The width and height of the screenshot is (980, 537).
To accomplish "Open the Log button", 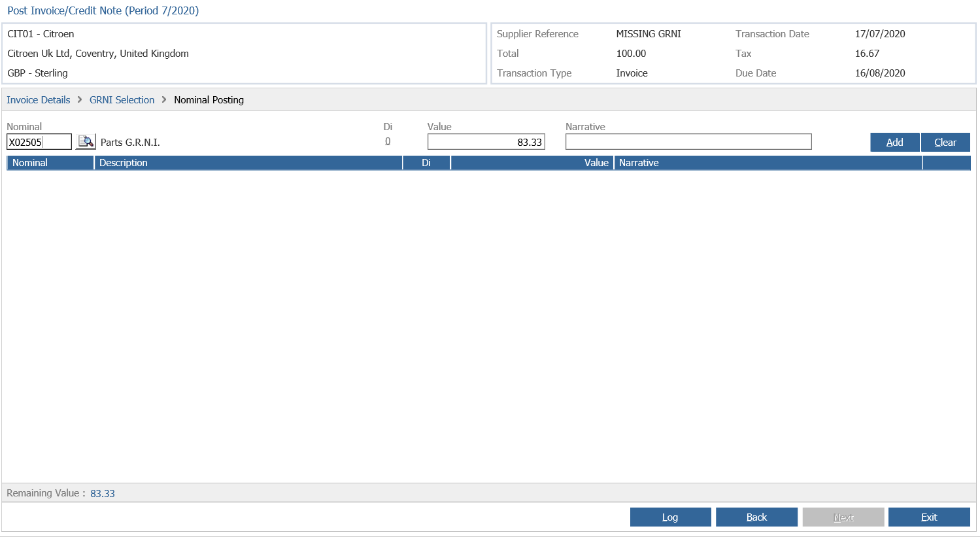I will [671, 517].
